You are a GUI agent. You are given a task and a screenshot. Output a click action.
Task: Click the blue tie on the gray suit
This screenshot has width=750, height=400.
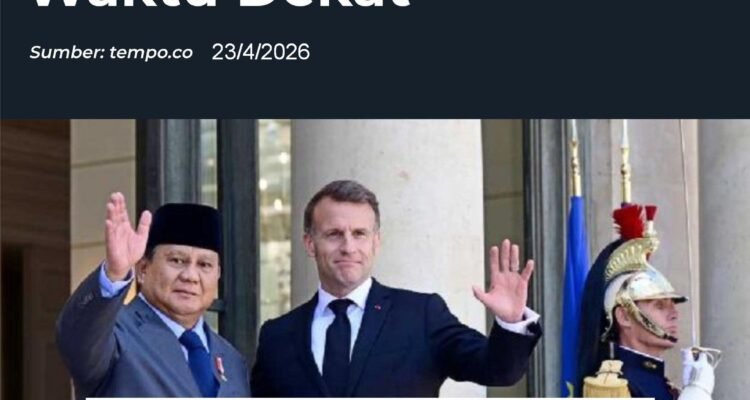tap(201, 363)
